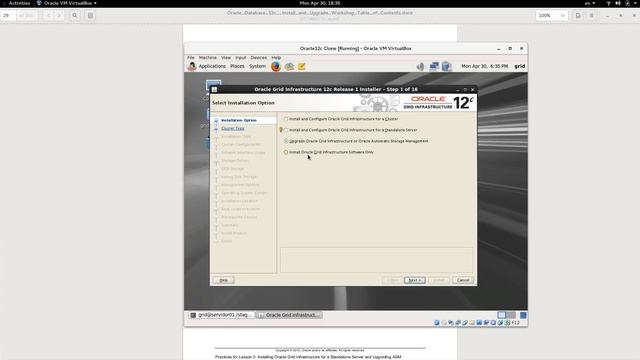640x360 pixels.
Task: Click the Help button in installer
Action: pos(223,280)
